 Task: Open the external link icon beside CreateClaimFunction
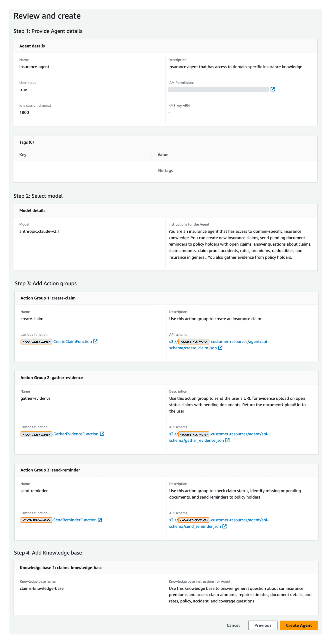pos(95,341)
